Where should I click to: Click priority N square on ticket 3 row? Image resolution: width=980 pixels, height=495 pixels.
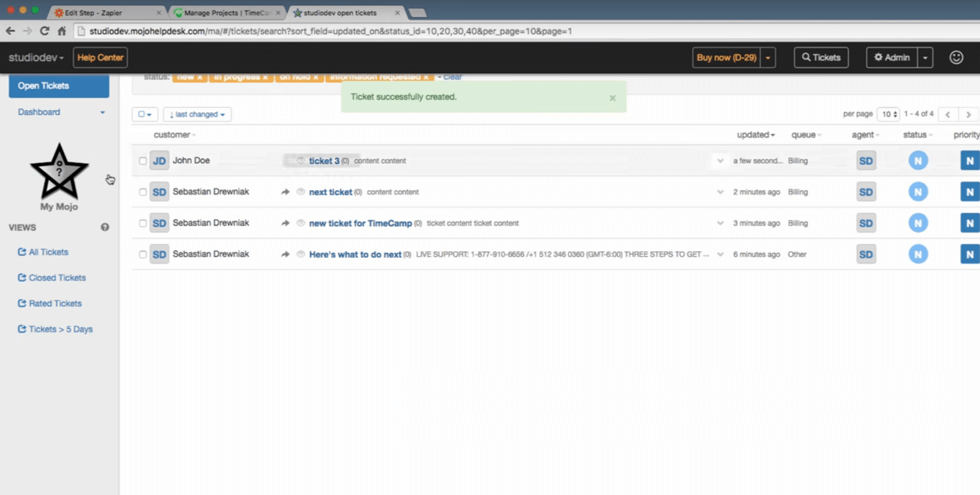[x=970, y=161]
